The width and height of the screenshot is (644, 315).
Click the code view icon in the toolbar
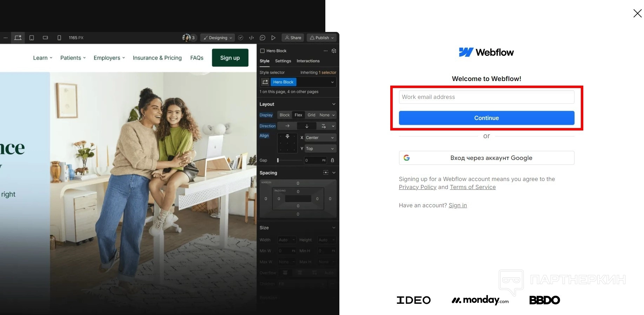coord(251,38)
